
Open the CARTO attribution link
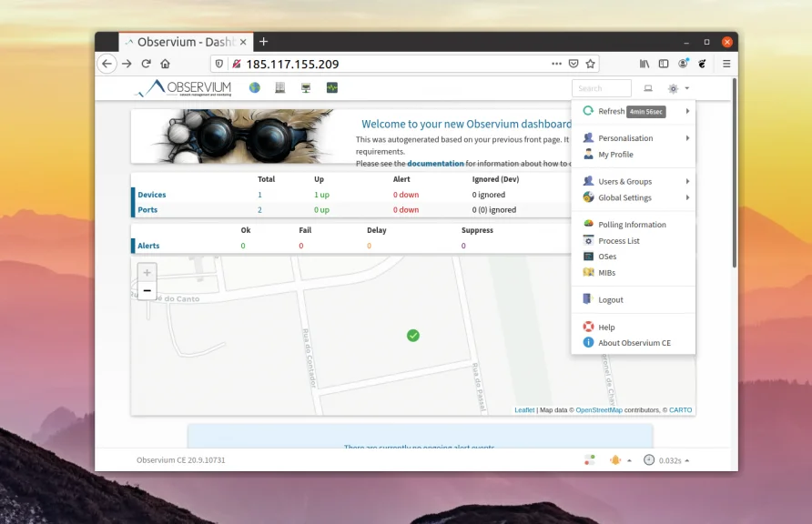[681, 409]
